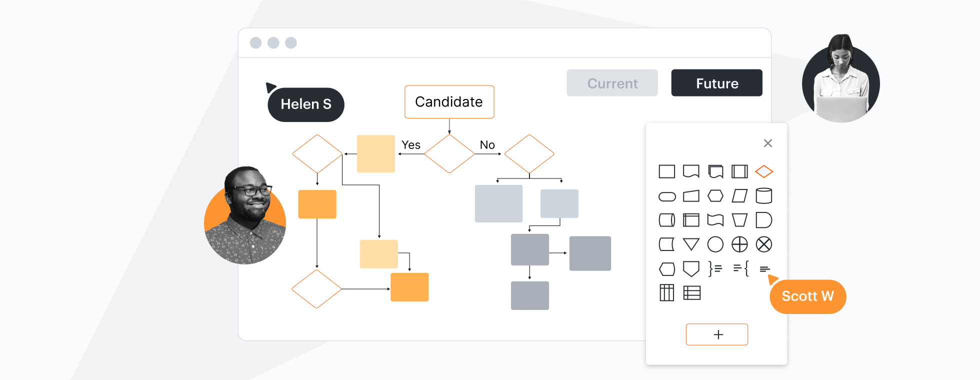Close the shape library panel
This screenshot has width=980, height=380.
coord(768,143)
